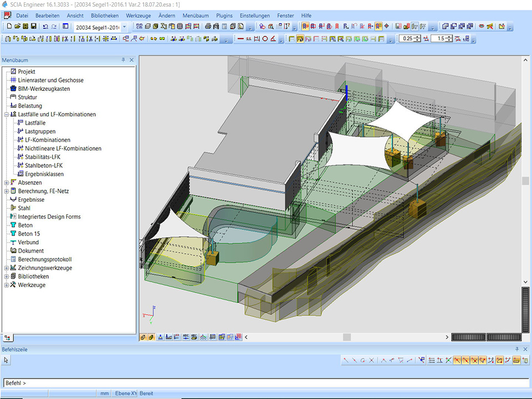The height and width of the screenshot is (399, 532).
Task: Open the Werkzeuge menu
Action: [x=138, y=16]
